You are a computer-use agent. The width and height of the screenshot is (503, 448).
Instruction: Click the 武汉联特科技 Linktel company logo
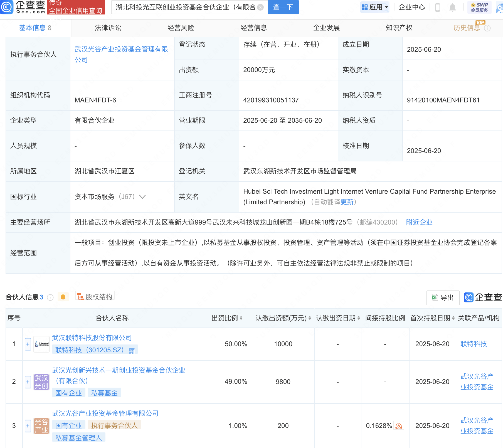[x=41, y=344]
